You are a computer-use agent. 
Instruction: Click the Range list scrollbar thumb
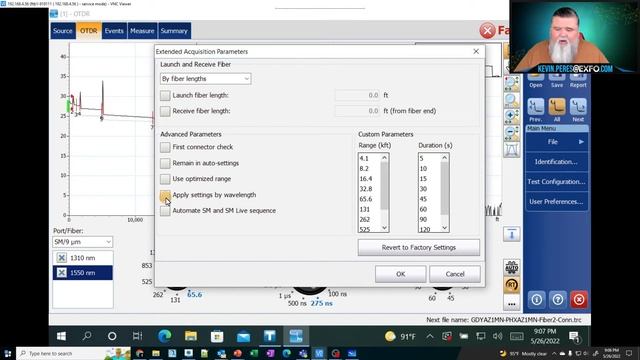[x=384, y=185]
